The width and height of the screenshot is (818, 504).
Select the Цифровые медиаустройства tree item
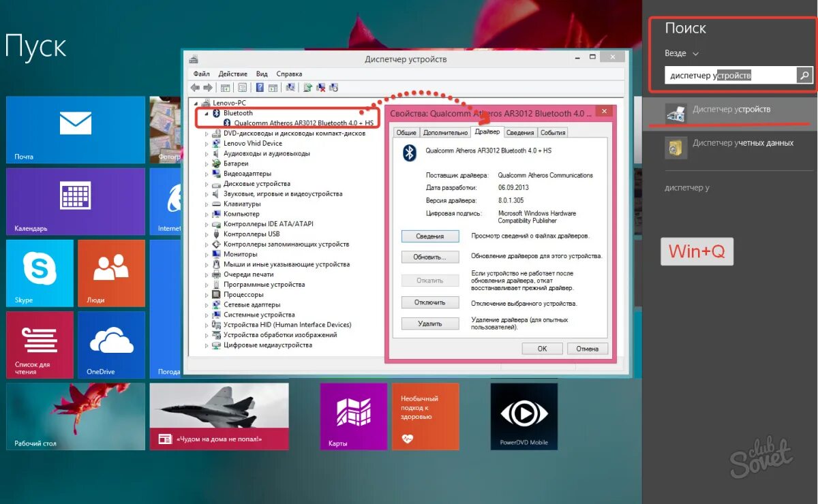click(267, 345)
